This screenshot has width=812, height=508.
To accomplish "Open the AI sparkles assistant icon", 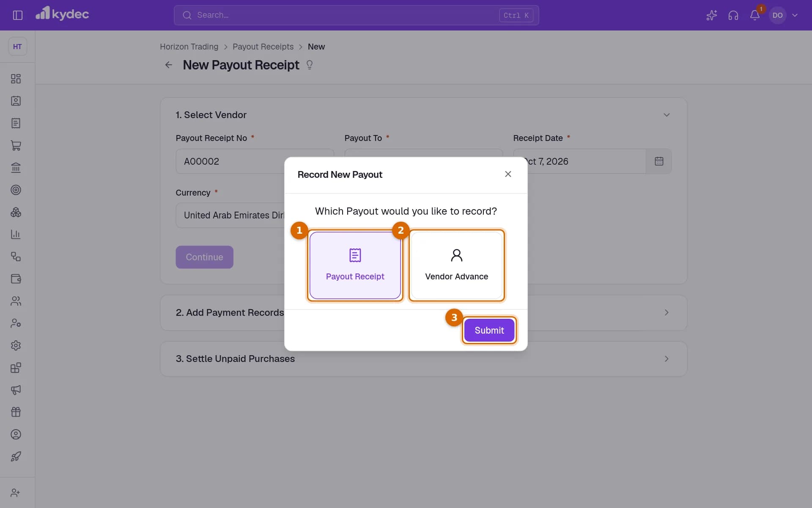I will click(711, 15).
